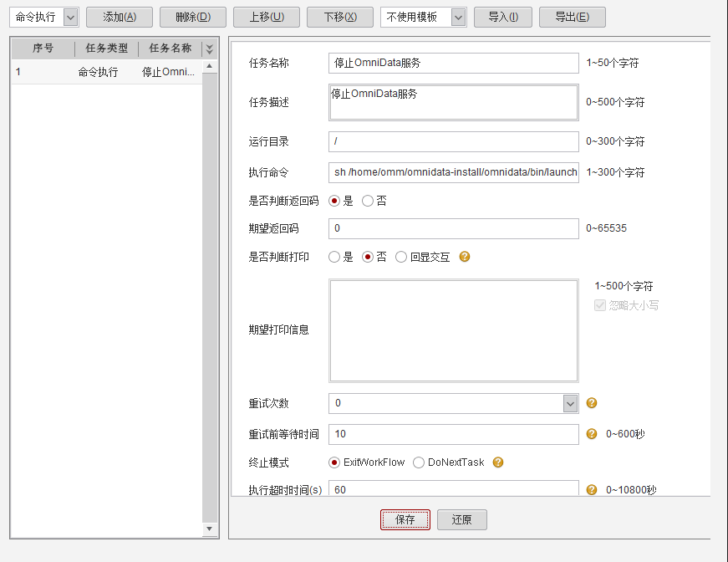728x562 pixels.
Task: Click 命令执行 cell in row 1
Action: (x=98, y=72)
